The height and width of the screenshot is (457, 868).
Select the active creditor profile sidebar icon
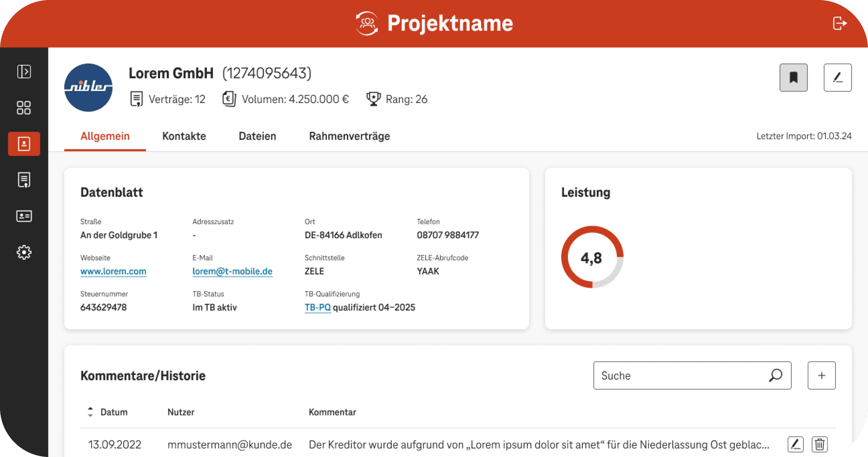[x=24, y=144]
